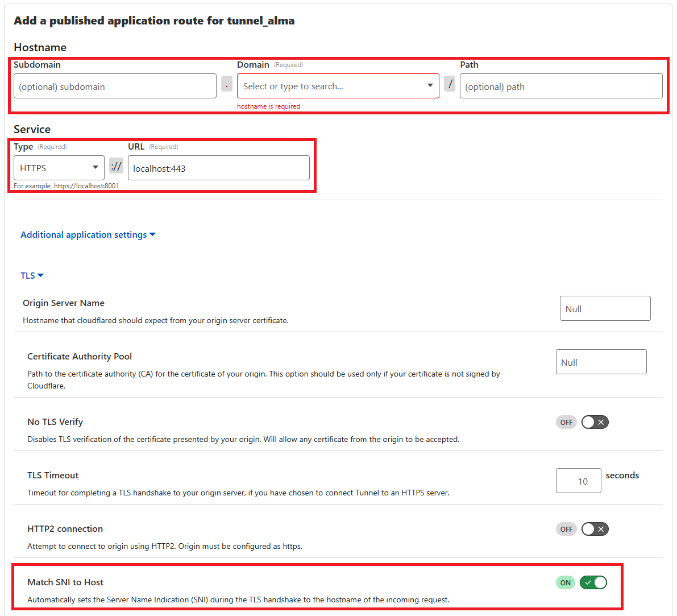Click the hostname is required error message
Screen dimensions: 677x616
point(268,106)
